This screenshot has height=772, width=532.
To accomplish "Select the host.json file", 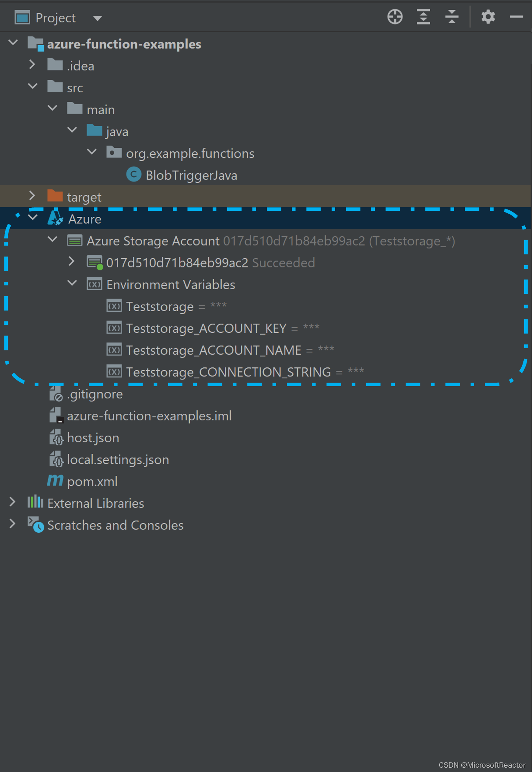I will (93, 438).
